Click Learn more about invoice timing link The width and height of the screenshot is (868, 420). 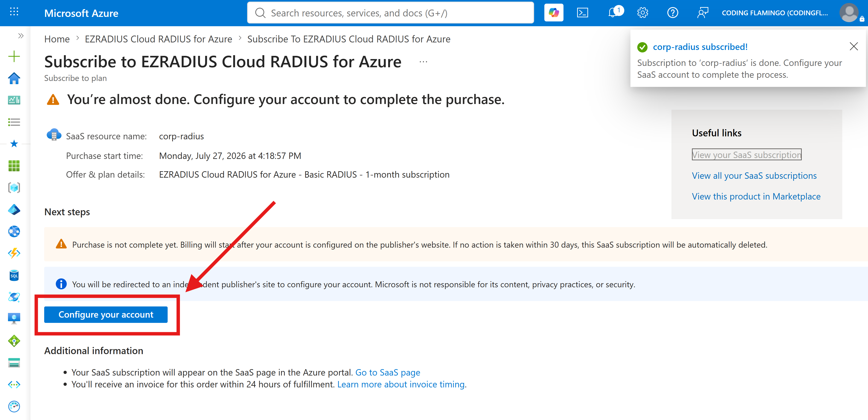coord(401,384)
